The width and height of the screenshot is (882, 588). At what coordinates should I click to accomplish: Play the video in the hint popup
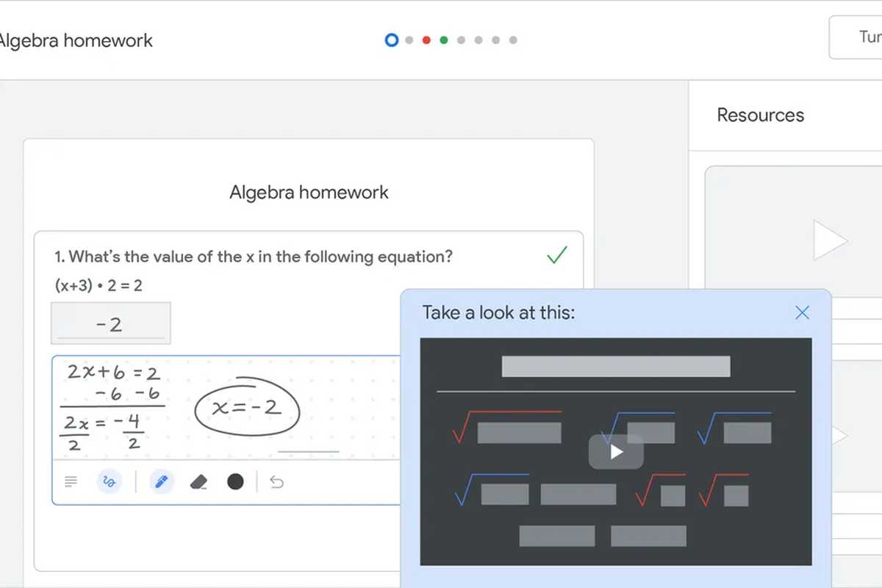616,451
